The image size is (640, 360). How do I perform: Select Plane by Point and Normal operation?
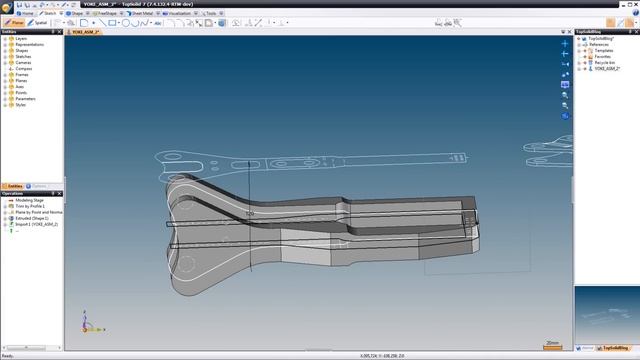pyautogui.click(x=38, y=212)
